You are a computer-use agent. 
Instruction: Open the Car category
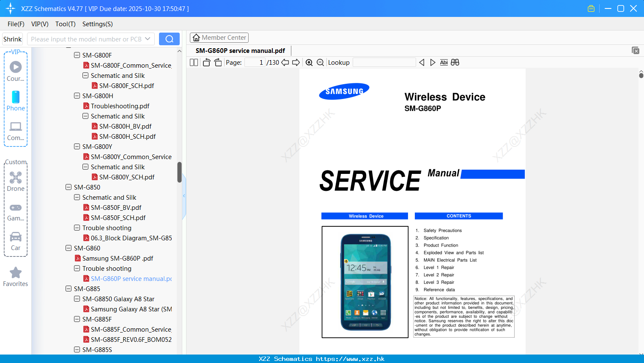tap(16, 241)
